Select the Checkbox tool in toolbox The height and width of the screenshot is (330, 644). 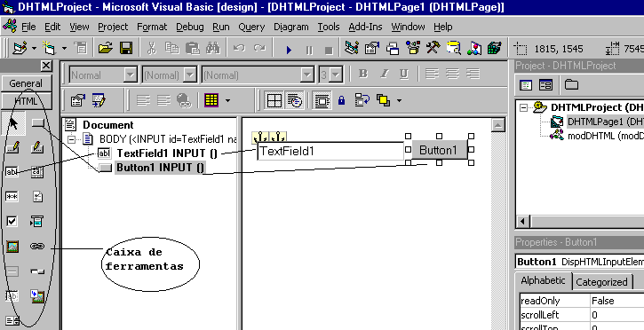pos(12,222)
